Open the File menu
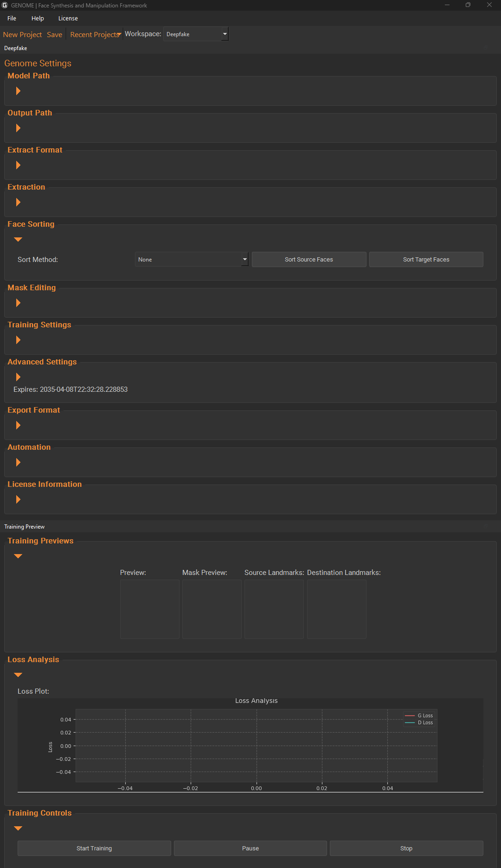Screen dimensions: 501x868 pos(12,19)
